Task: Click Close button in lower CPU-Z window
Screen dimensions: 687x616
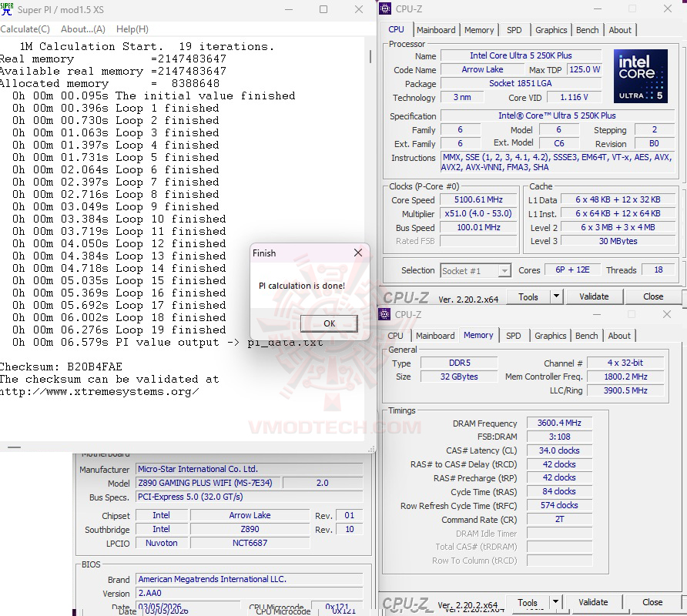Action: pos(652,603)
